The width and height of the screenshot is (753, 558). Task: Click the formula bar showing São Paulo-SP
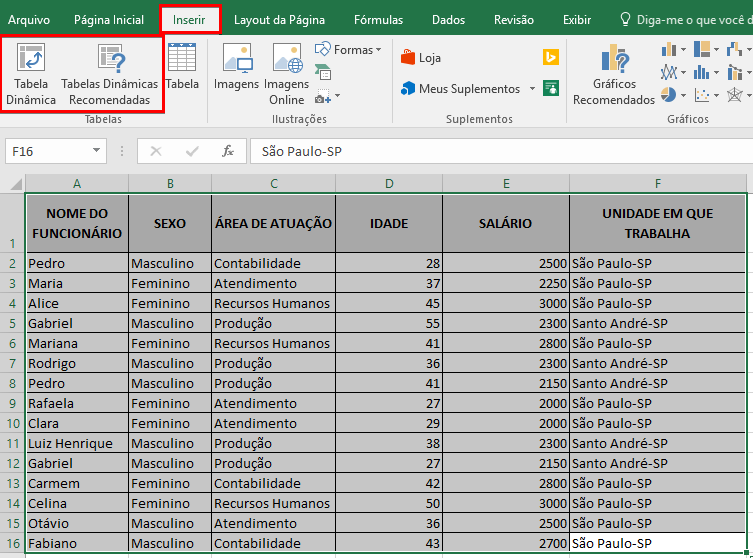tap(501, 151)
